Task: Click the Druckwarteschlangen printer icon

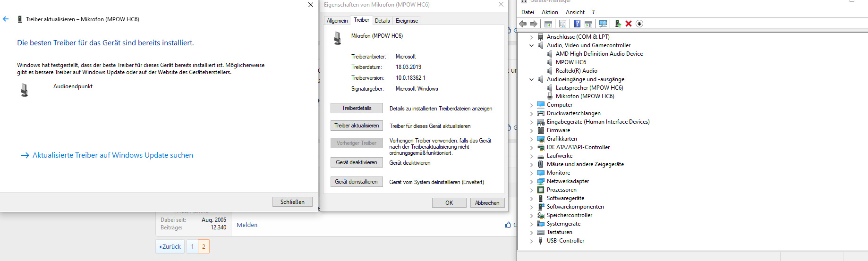Action: pyautogui.click(x=541, y=113)
